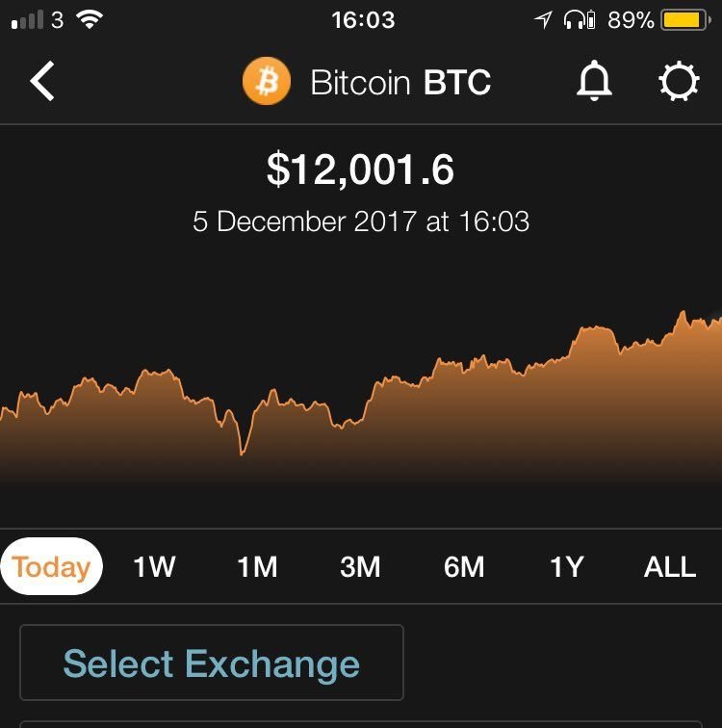Show the 3M price chart
This screenshot has height=728, width=722.
coord(361,566)
